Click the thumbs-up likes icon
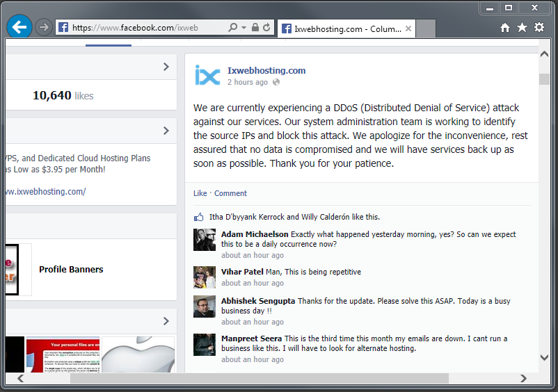Viewport: 558px width, 392px height. pos(198,217)
